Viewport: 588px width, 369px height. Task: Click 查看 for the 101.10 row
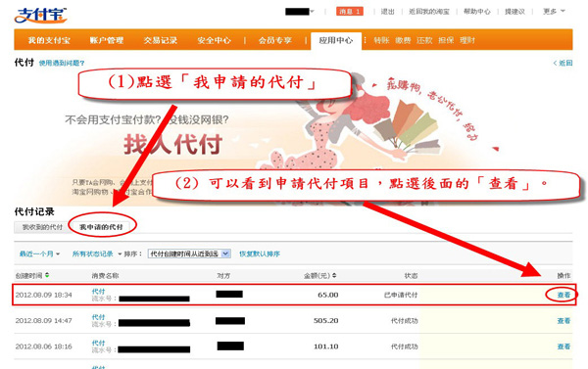click(563, 346)
